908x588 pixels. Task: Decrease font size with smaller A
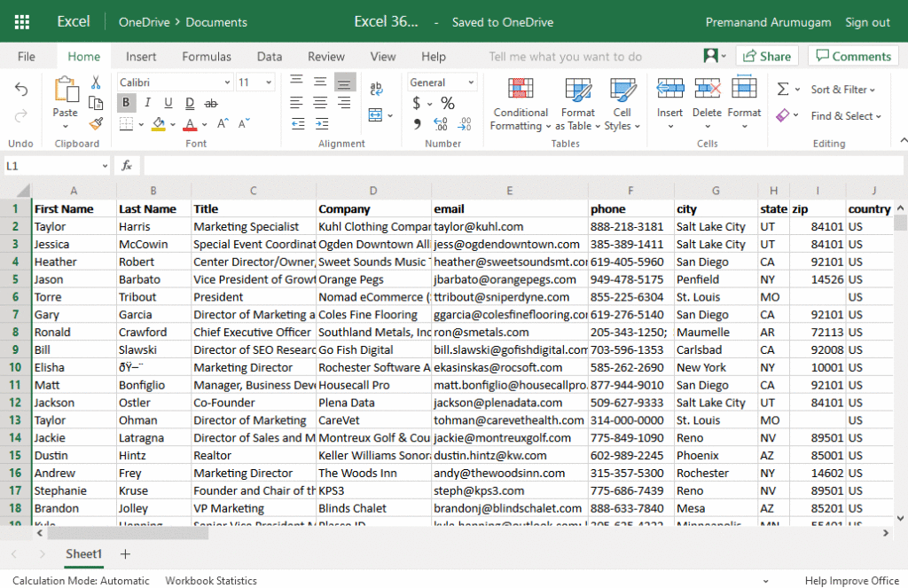click(244, 123)
